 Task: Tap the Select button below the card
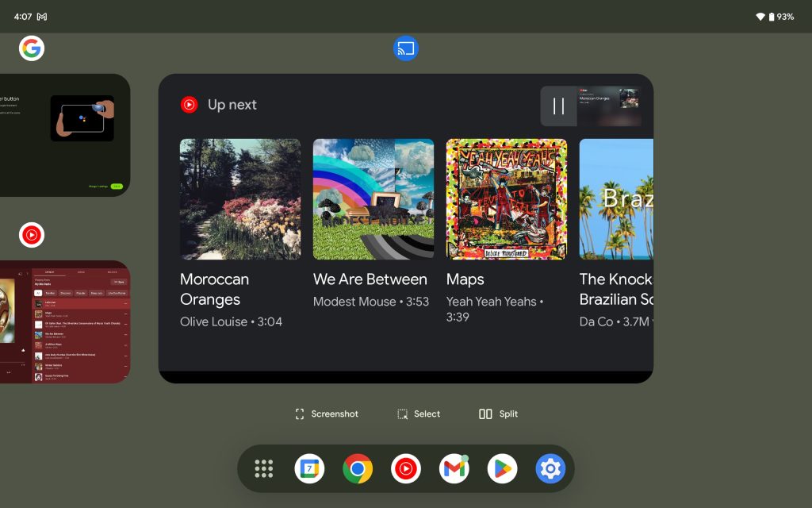[419, 414]
